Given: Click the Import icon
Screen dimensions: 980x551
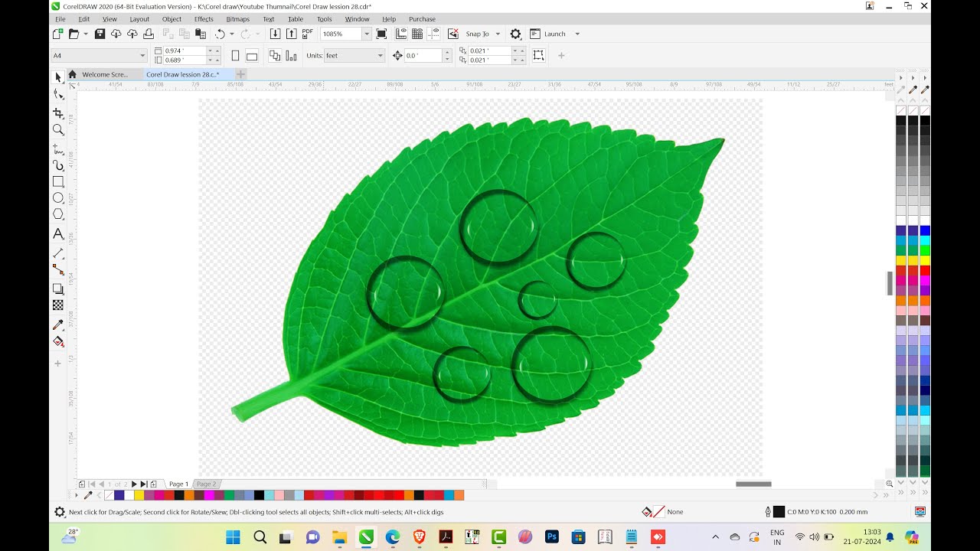Looking at the screenshot, I should [x=276, y=34].
